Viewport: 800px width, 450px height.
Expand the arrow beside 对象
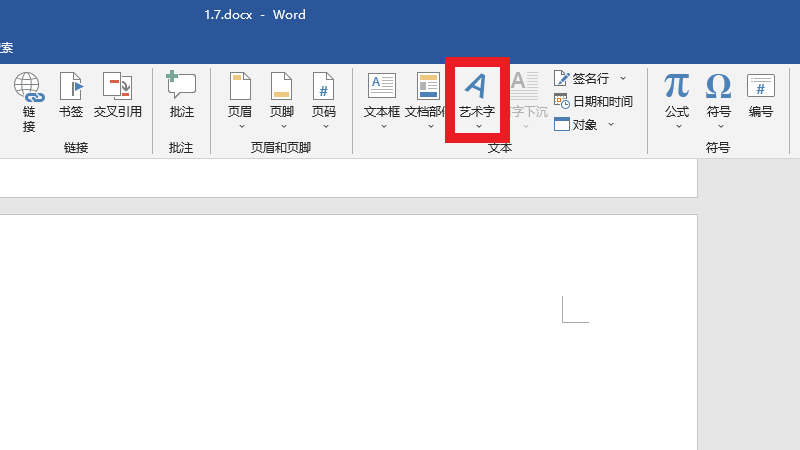(x=610, y=125)
